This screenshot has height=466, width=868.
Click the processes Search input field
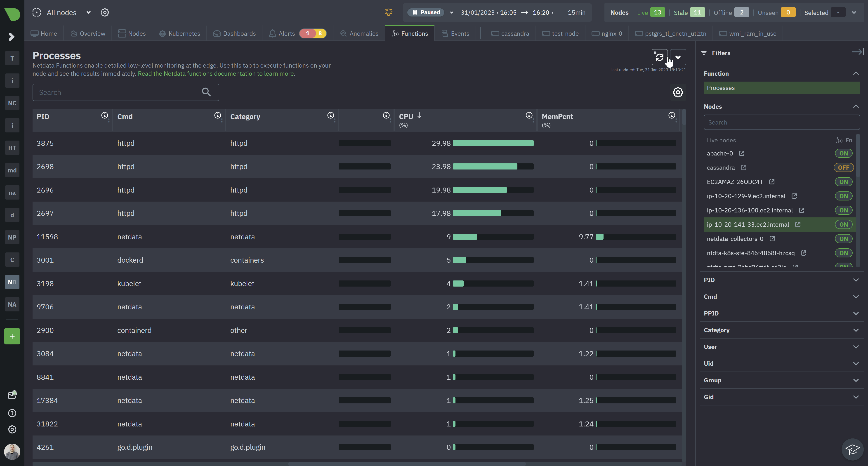tap(118, 92)
